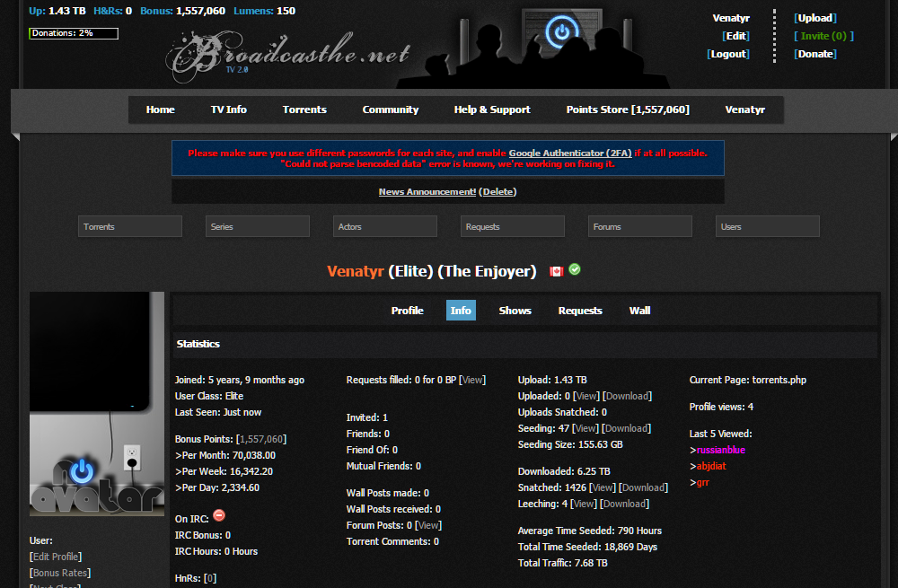Open the Community menu
The width and height of the screenshot is (898, 588).
[x=390, y=110]
